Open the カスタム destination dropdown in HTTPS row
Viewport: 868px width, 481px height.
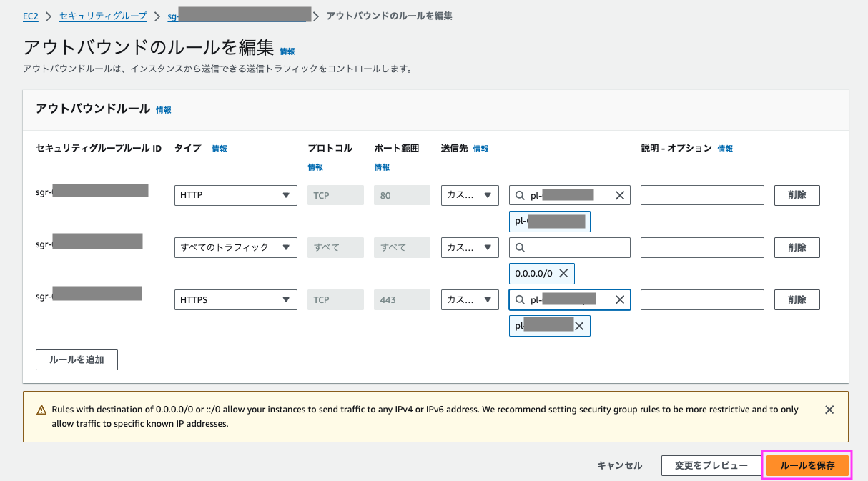tap(470, 300)
